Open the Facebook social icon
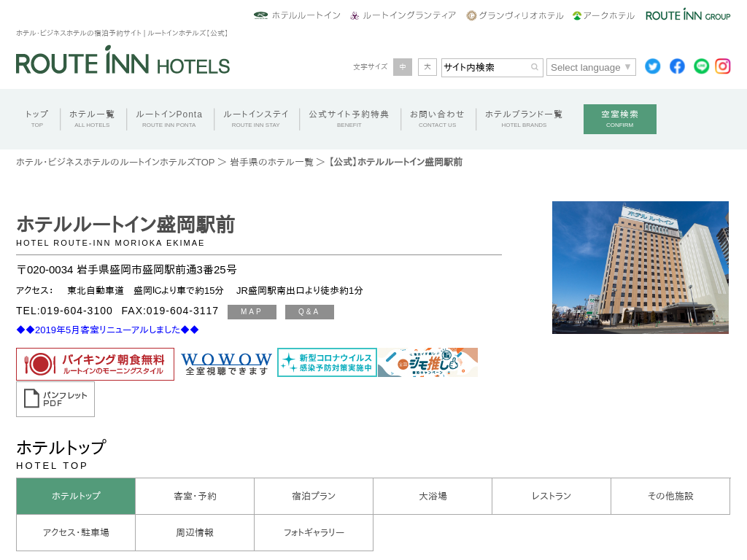The height and width of the screenshot is (560, 747). (x=677, y=66)
